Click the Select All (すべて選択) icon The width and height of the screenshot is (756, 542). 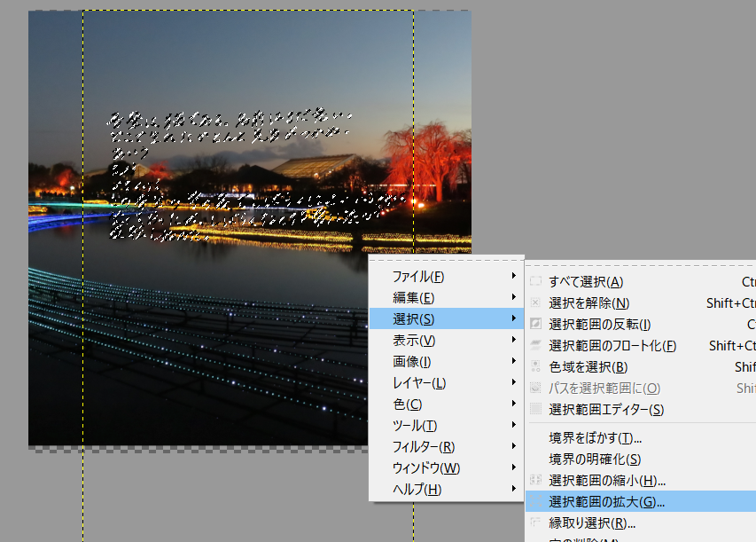(x=535, y=281)
